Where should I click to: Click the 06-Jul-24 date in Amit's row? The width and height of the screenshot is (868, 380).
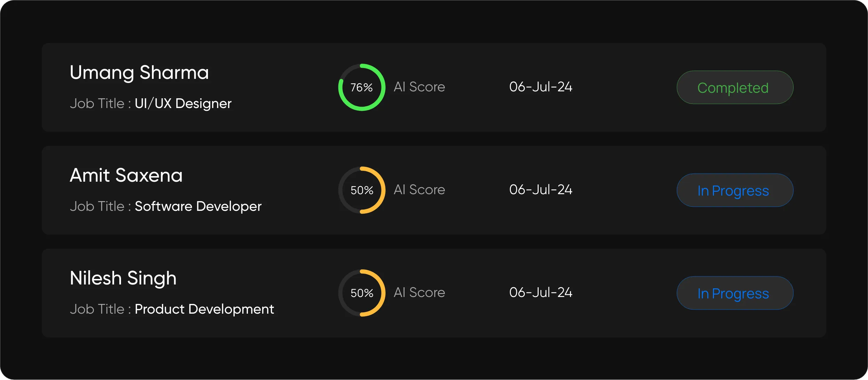[540, 190]
